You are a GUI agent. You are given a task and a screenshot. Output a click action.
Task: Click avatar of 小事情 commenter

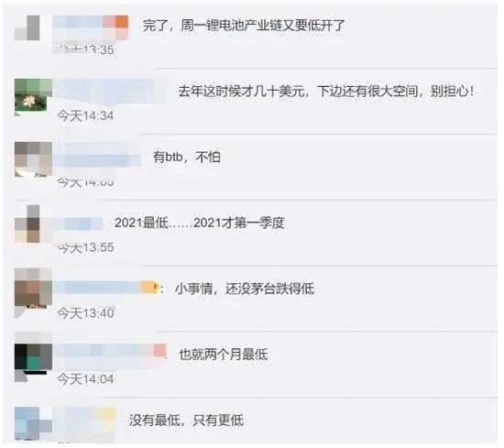33,290
